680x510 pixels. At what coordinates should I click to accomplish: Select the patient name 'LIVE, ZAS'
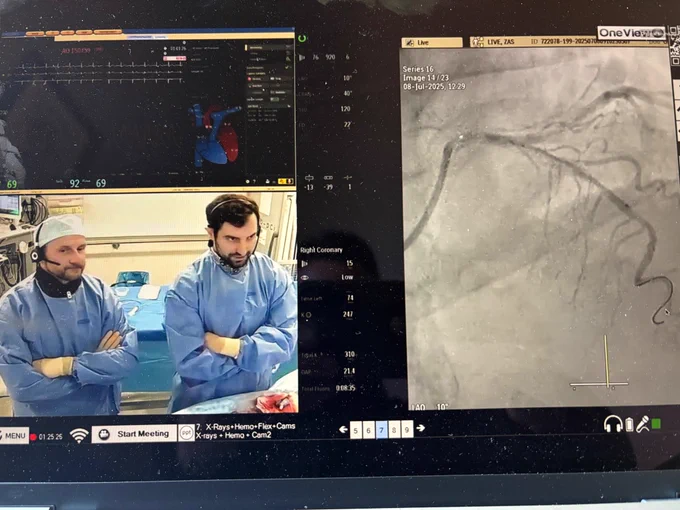(501, 42)
